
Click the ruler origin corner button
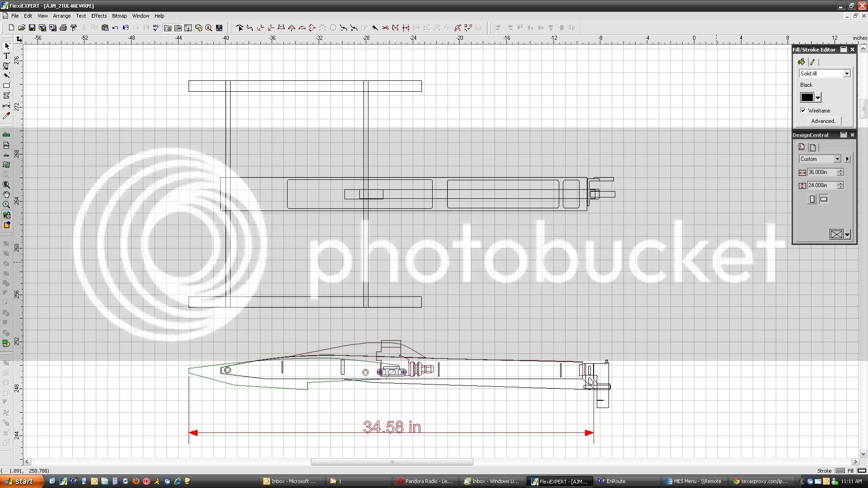point(19,39)
